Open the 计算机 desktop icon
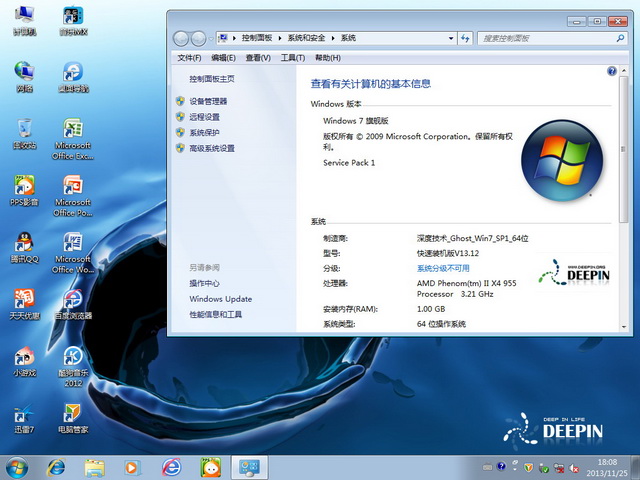640x480 pixels. (x=24, y=20)
